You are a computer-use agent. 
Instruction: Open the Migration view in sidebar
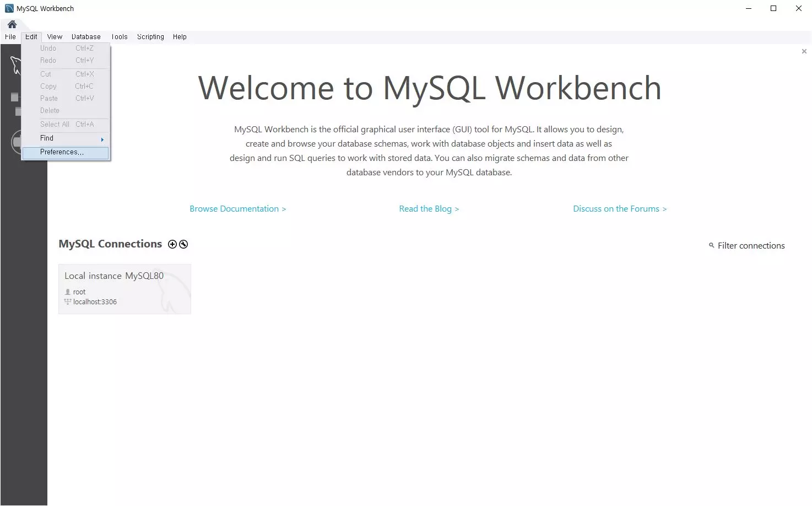(17, 142)
